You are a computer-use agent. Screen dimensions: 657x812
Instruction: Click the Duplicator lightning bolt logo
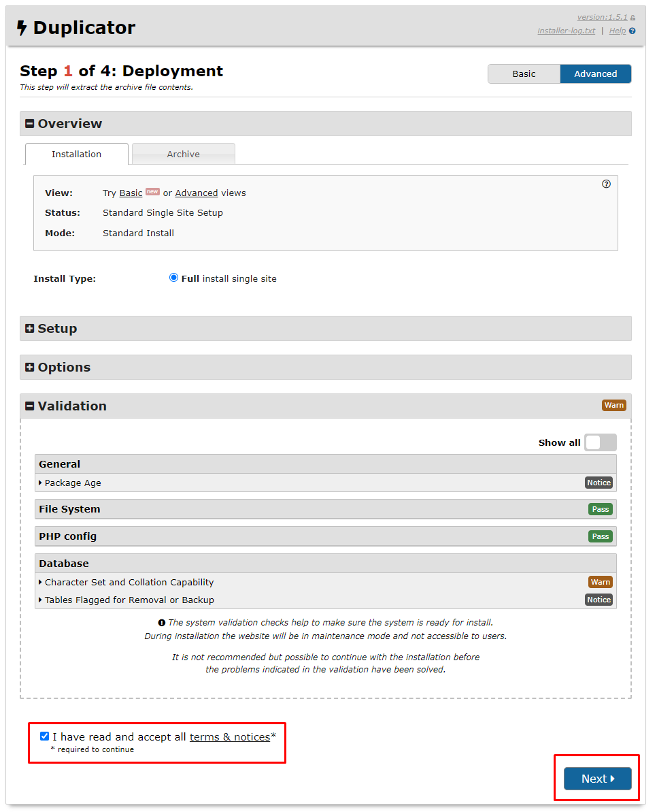tap(22, 28)
